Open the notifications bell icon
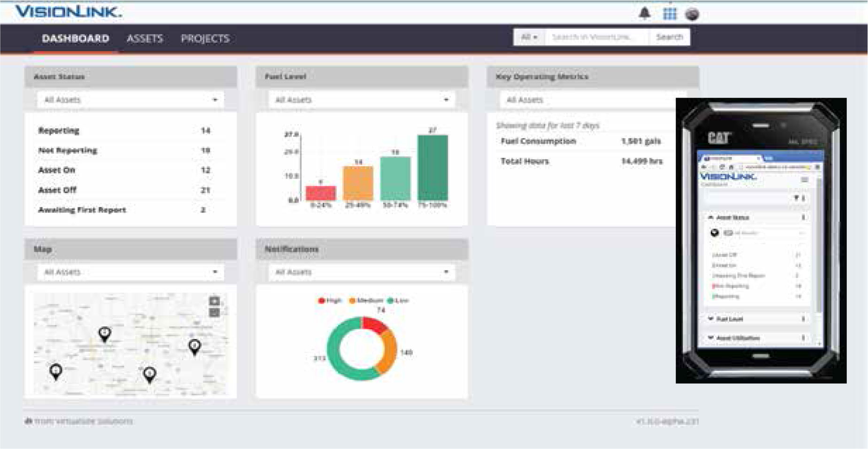The width and height of the screenshot is (868, 449). 644,13
